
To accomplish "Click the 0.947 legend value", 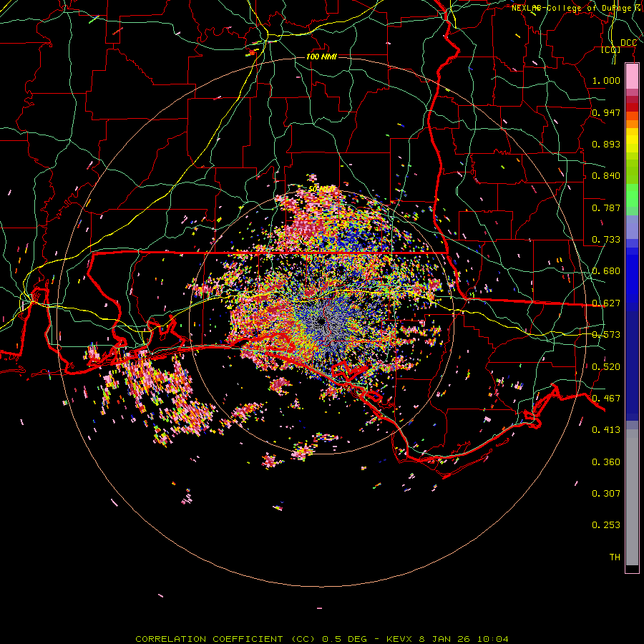I will tap(606, 112).
